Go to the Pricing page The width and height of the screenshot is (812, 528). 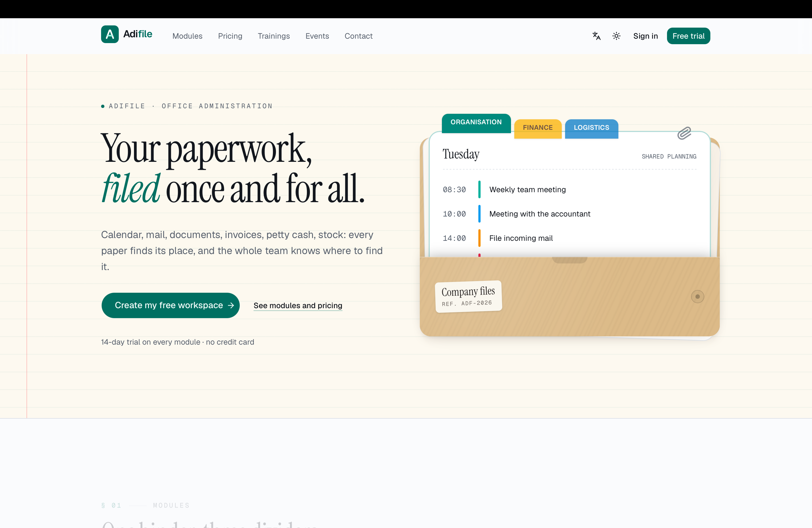tap(230, 36)
